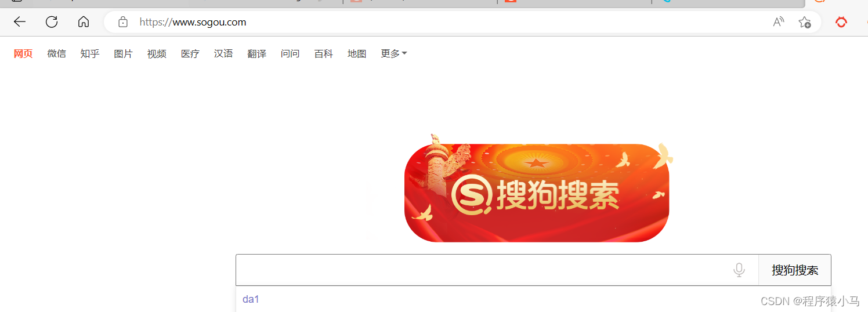Image resolution: width=868 pixels, height=312 pixels.
Task: Click the browser back arrow
Action: point(20,22)
